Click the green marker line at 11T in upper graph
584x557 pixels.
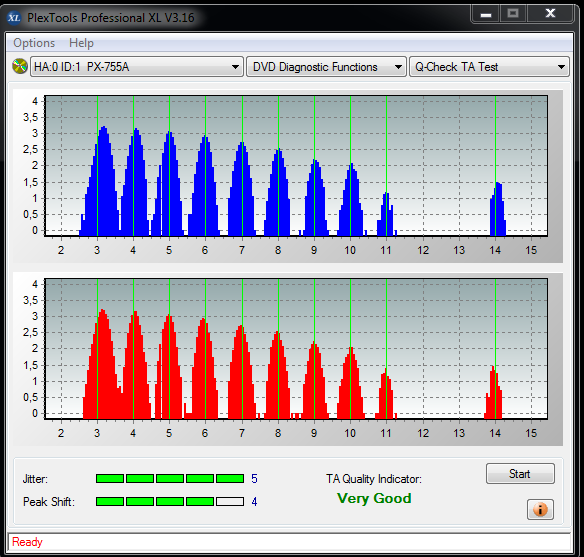coord(386,166)
